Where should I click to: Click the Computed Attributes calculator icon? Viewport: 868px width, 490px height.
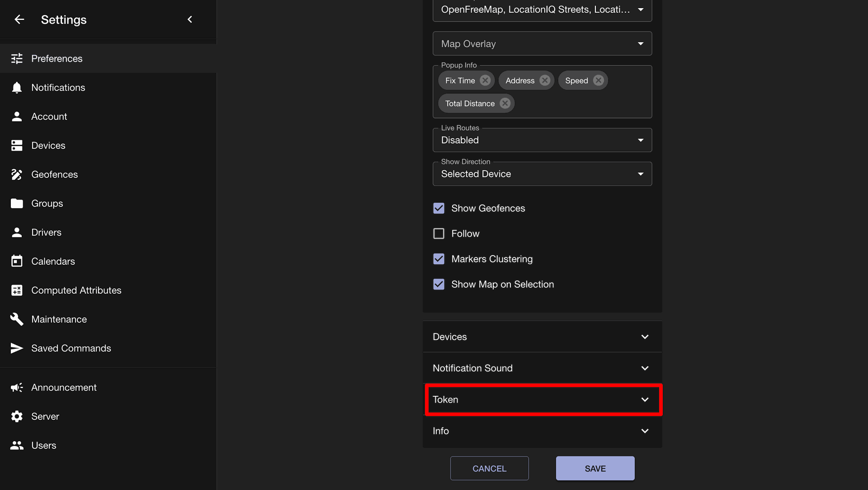(x=17, y=290)
